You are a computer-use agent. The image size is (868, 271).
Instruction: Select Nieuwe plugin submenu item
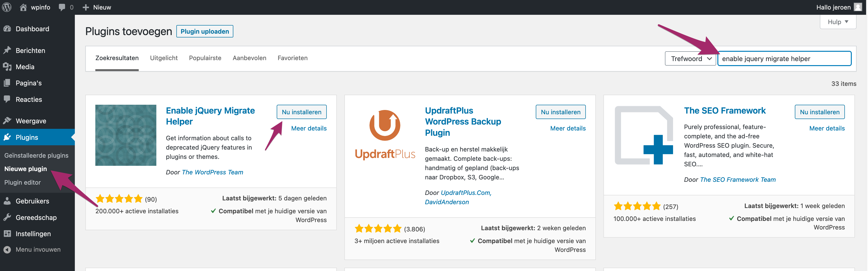(x=26, y=169)
